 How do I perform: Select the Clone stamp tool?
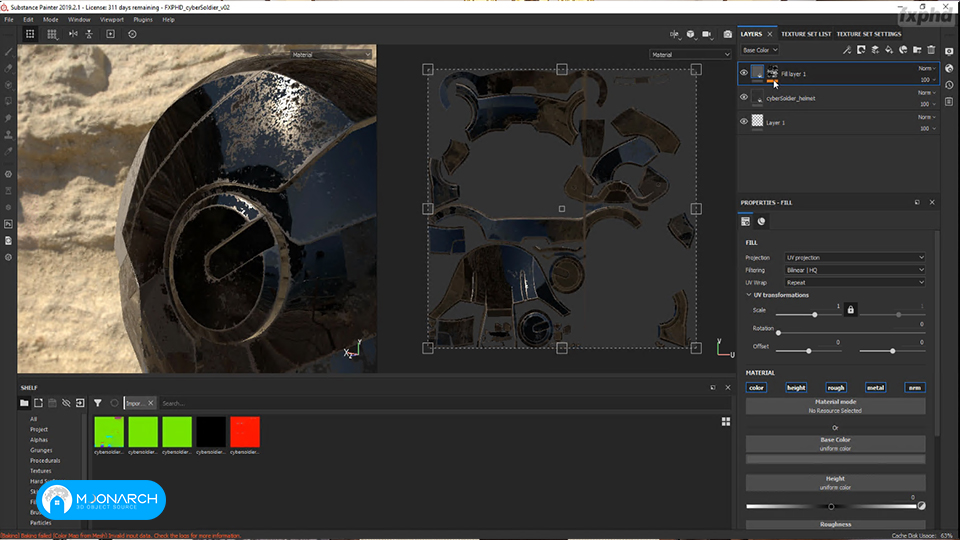(x=9, y=134)
